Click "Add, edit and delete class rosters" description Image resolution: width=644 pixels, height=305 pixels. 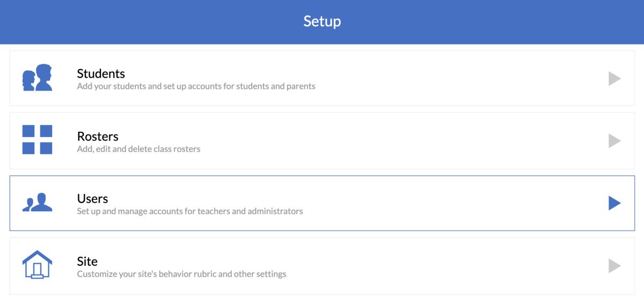(x=138, y=149)
